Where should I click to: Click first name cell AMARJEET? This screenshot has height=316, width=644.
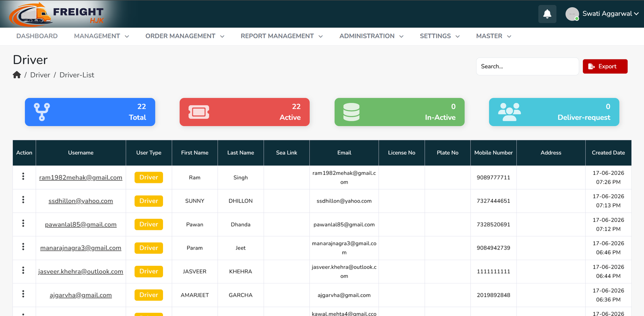[x=195, y=295]
